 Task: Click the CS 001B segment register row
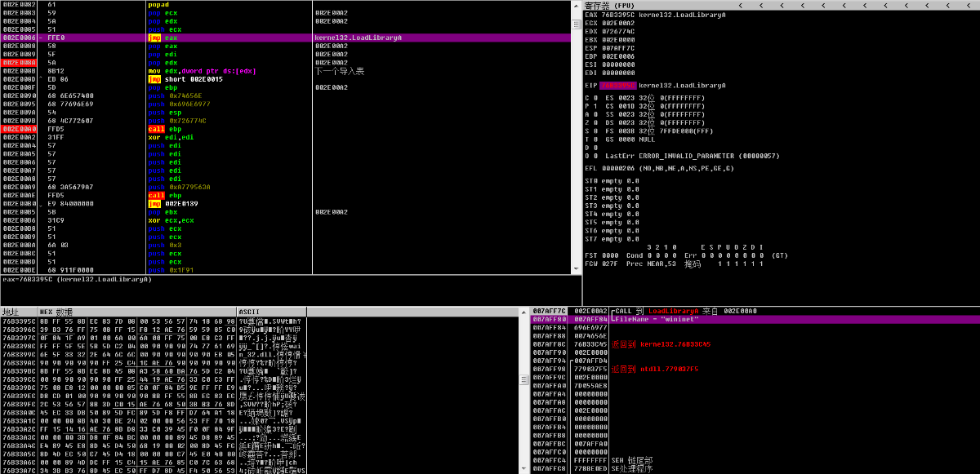(x=646, y=107)
